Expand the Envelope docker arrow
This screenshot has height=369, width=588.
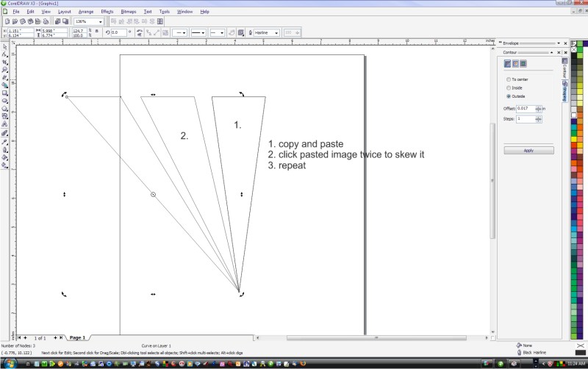pyautogui.click(x=559, y=43)
